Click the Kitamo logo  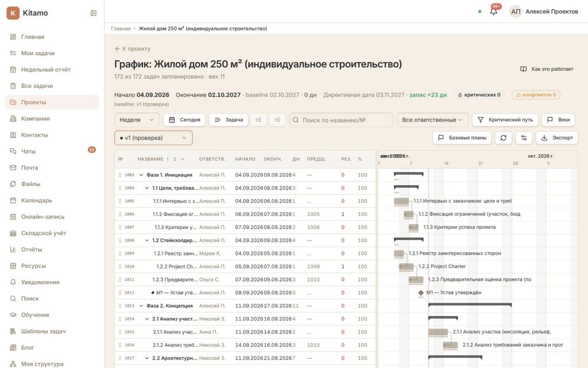point(13,13)
